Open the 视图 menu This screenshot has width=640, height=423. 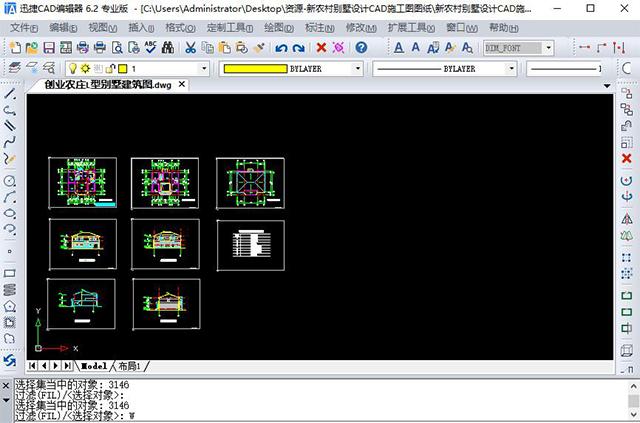(x=103, y=28)
